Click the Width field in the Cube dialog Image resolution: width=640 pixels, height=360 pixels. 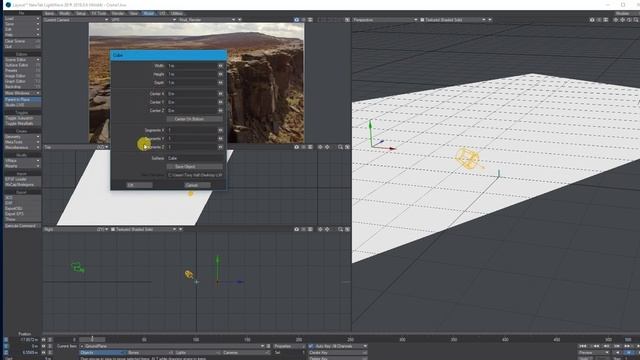pyautogui.click(x=192, y=66)
